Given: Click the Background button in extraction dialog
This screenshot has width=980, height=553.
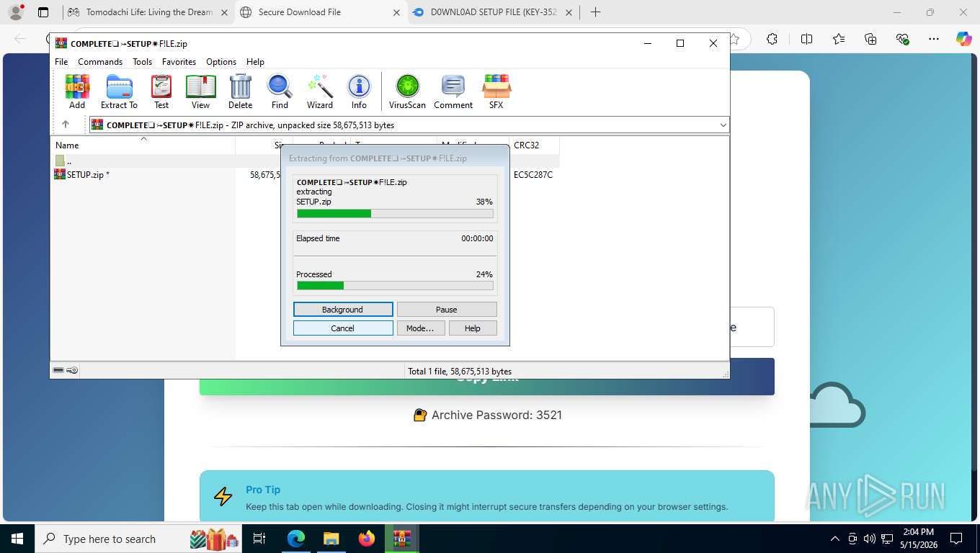Looking at the screenshot, I should (x=343, y=310).
